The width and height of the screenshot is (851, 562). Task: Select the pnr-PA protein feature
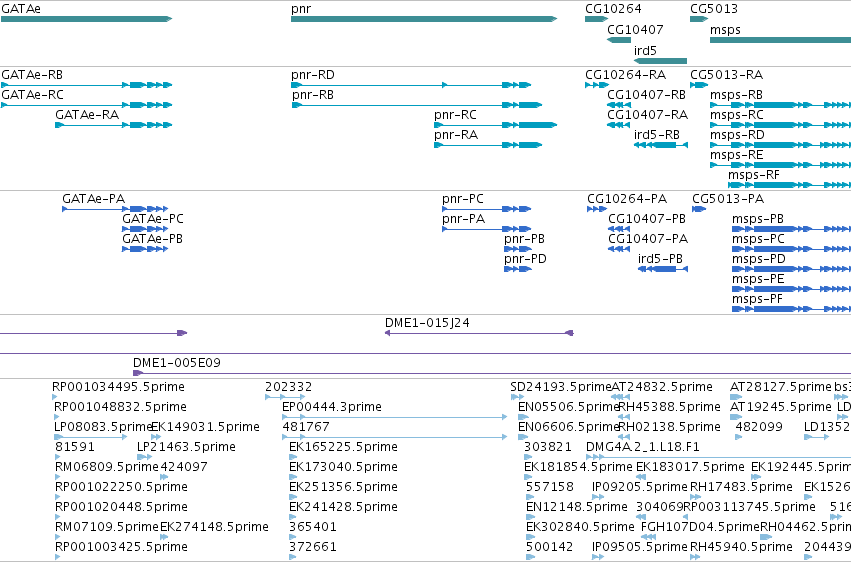click(486, 229)
